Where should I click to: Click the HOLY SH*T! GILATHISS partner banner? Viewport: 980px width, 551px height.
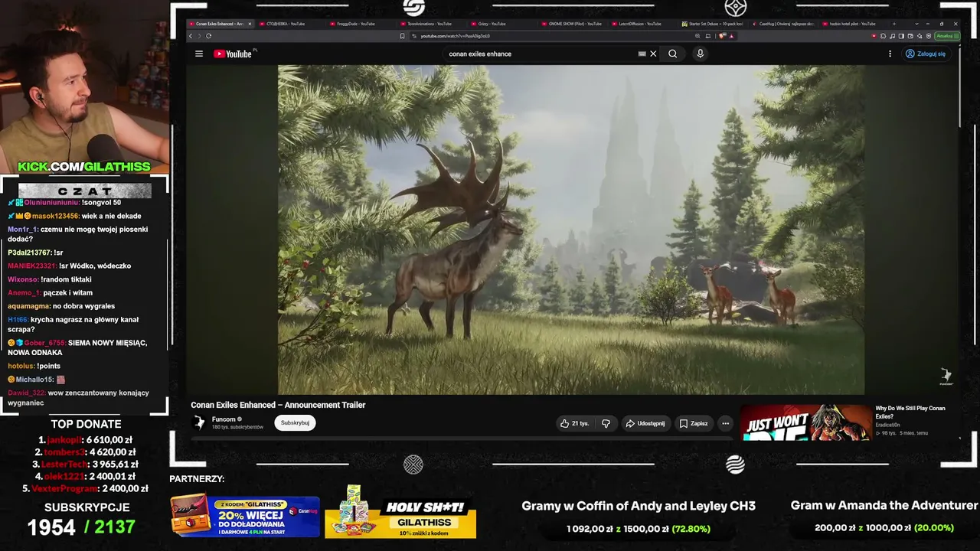[x=400, y=513]
